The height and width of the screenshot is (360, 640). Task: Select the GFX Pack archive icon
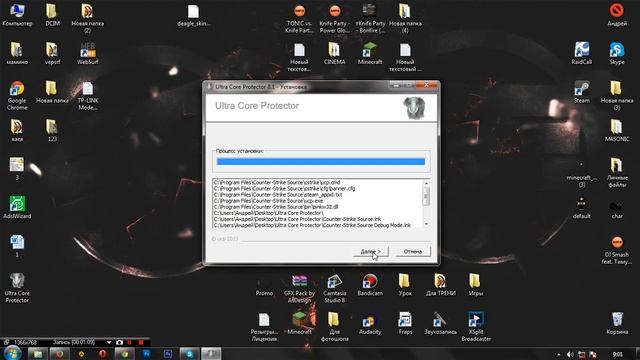click(x=299, y=288)
